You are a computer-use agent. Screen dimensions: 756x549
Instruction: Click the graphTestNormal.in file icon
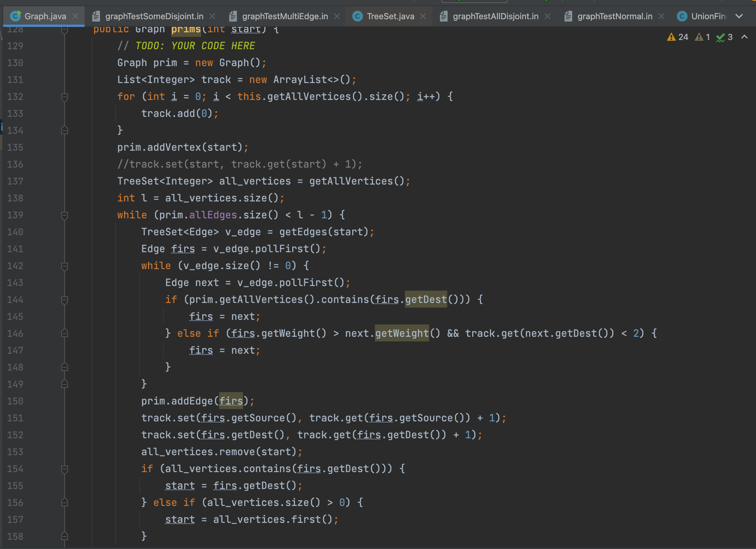point(568,16)
